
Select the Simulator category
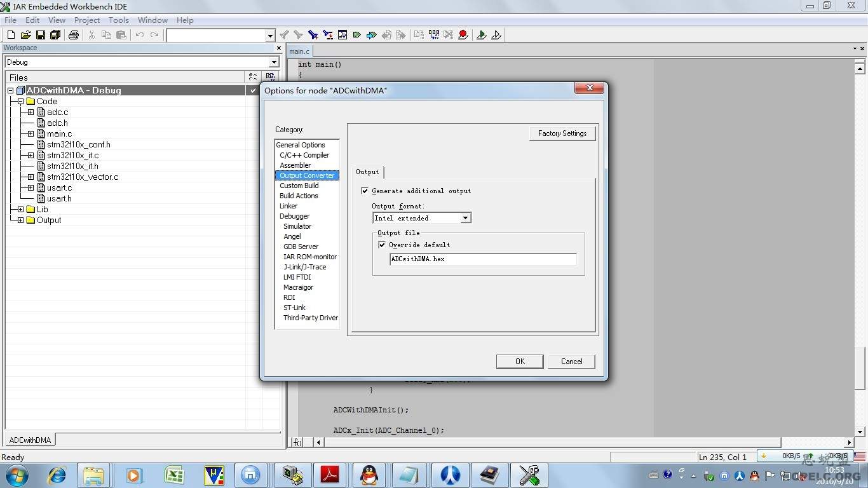[x=297, y=226]
